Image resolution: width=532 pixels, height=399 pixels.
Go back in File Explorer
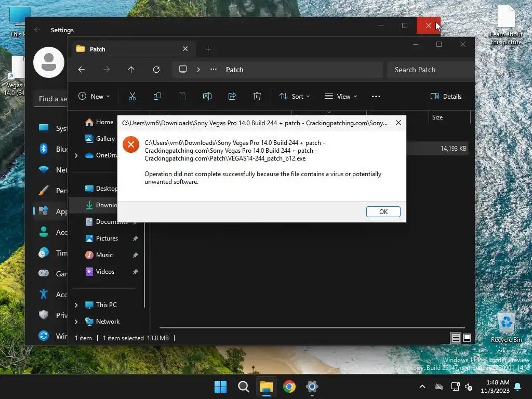tap(82, 70)
